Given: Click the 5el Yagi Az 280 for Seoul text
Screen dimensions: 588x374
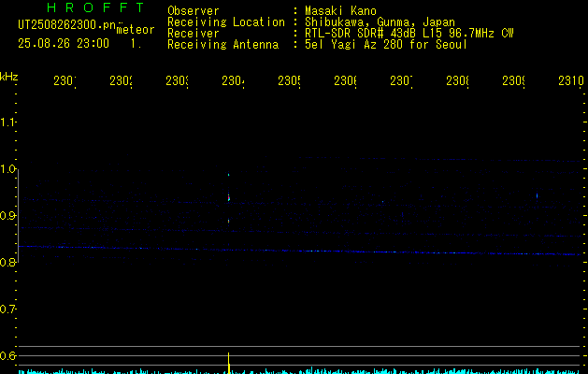Looking at the screenshot, I should tap(386, 45).
